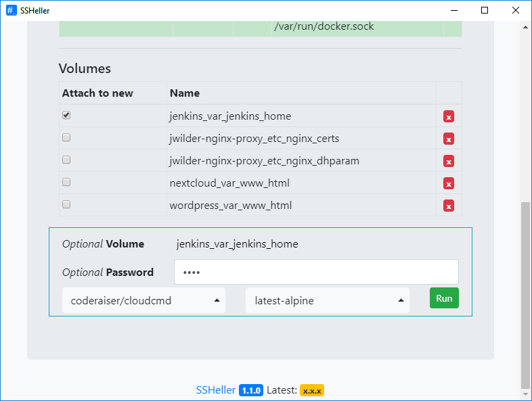Open the coderaiser/cloudcmd image dropdown
This screenshot has width=532, height=401.
click(143, 300)
